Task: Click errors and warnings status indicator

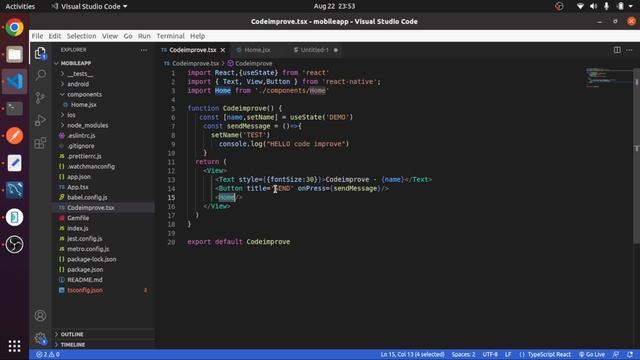Action: tap(48, 354)
